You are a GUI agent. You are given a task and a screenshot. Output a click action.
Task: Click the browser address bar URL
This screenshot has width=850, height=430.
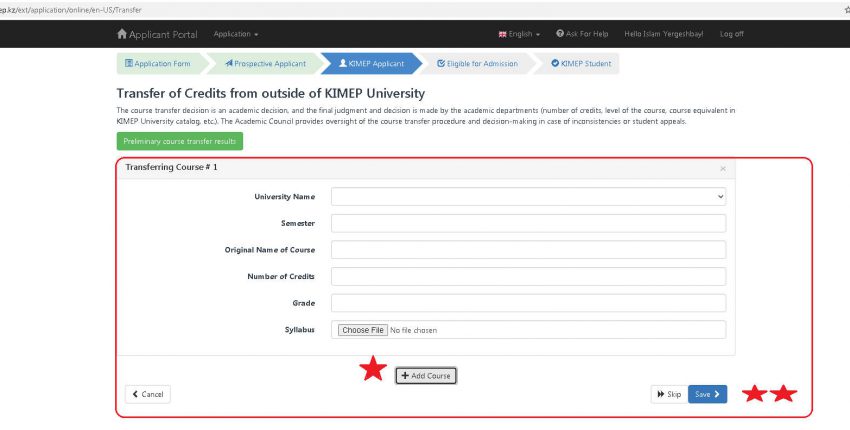pos(71,10)
